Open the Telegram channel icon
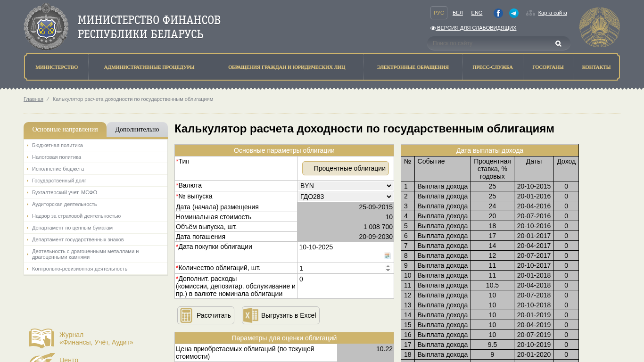 click(514, 13)
